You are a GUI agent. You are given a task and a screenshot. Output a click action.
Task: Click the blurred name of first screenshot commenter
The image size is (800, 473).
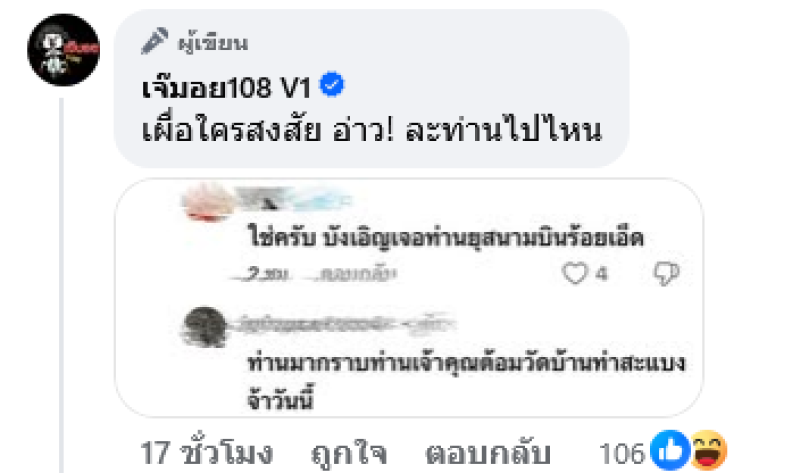point(295,198)
